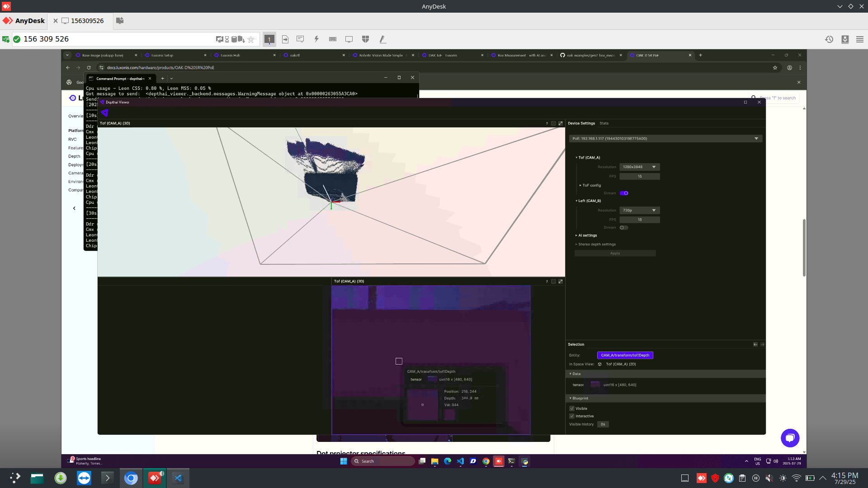Screen dimensions: 868x488
Task: Enable Left (CAM_B) Stream toggle
Action: (624, 228)
